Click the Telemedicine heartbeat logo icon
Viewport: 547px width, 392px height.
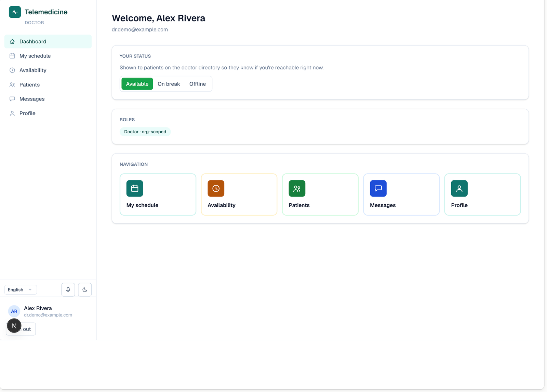click(x=15, y=12)
